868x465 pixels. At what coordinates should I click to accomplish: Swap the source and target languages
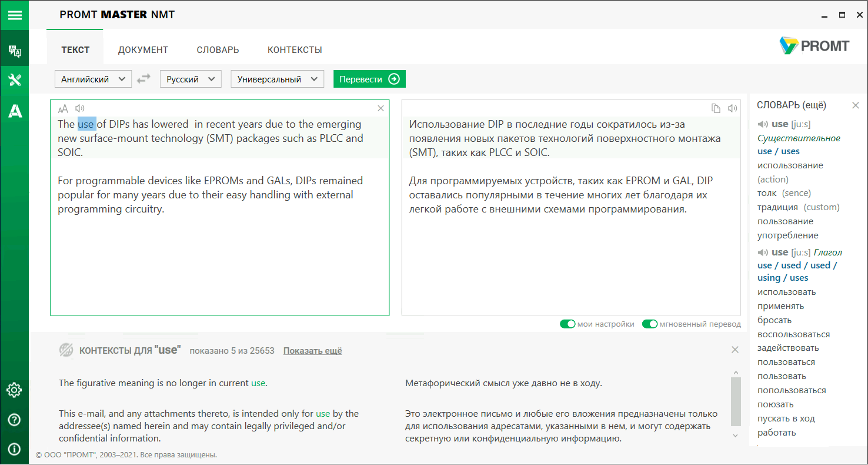(144, 79)
